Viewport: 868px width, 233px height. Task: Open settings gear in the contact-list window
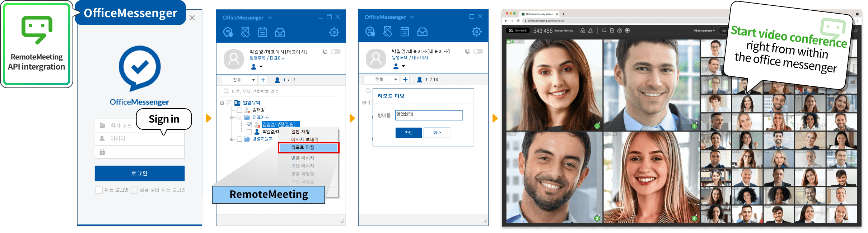tap(334, 32)
